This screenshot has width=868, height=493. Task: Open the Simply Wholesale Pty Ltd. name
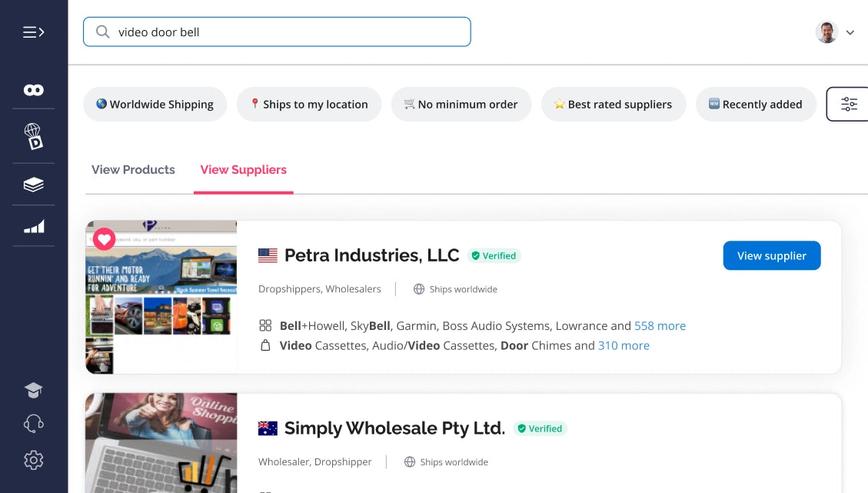[394, 428]
